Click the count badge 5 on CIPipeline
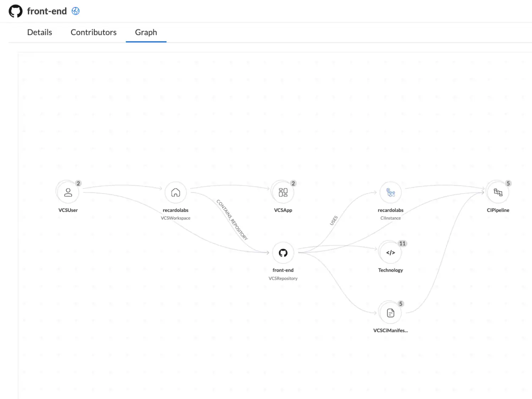 (508, 183)
